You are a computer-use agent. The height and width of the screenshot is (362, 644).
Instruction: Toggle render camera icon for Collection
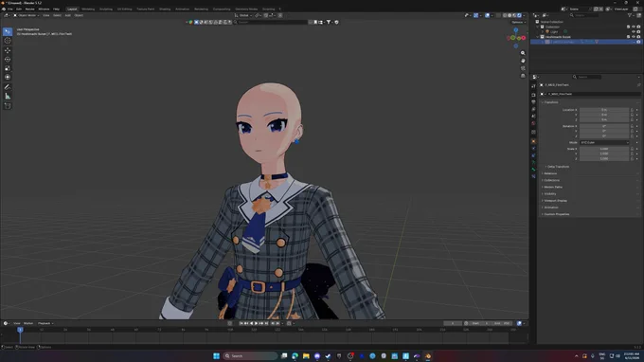coord(638,27)
